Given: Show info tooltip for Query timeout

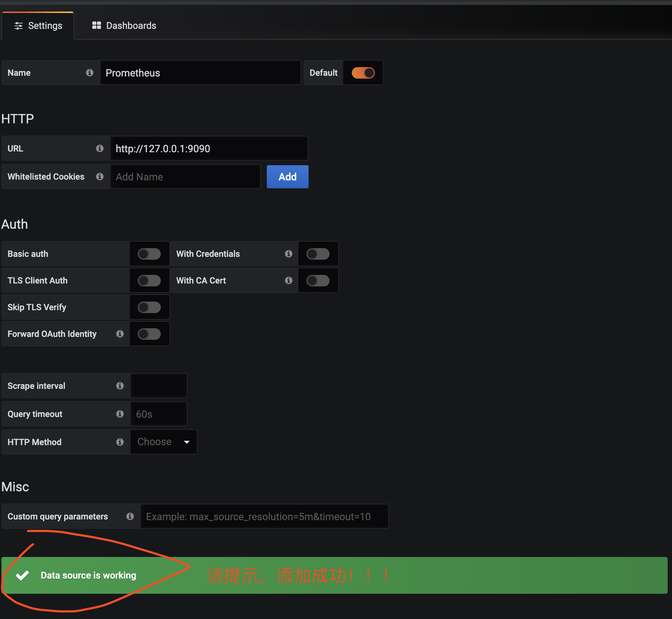Looking at the screenshot, I should 120,414.
